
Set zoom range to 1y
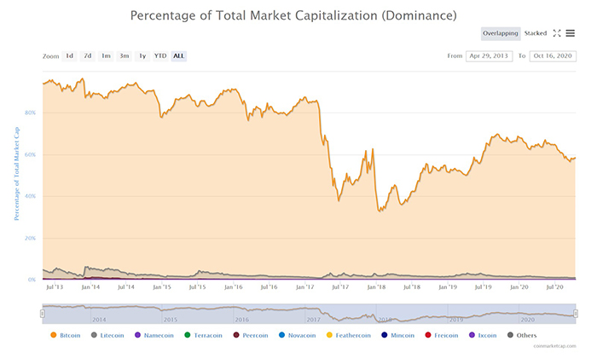click(142, 56)
